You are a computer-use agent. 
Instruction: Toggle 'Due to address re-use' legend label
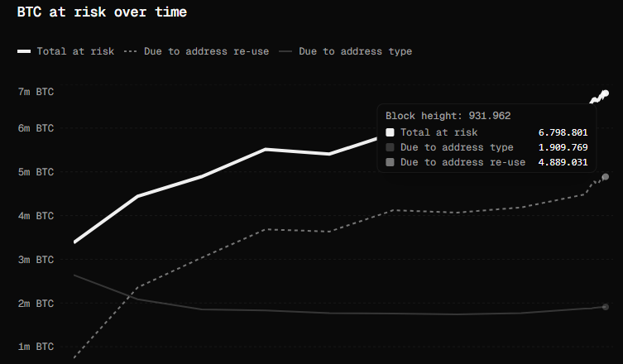206,51
